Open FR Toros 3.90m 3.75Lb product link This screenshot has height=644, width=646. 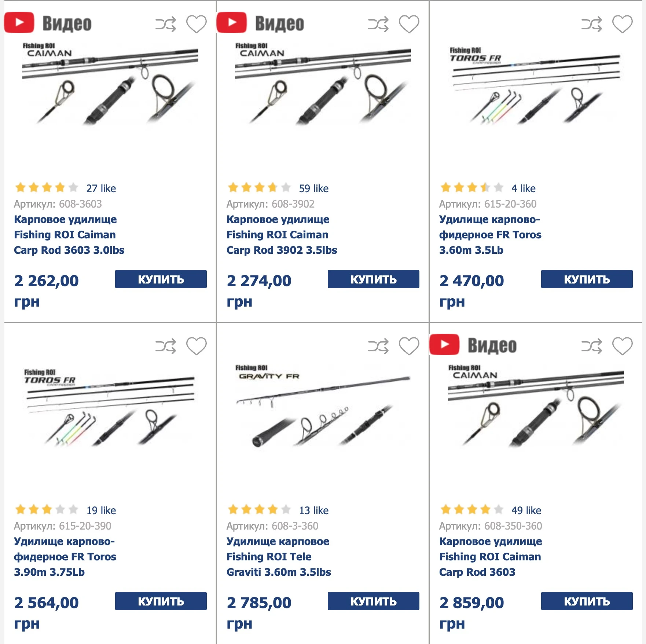[65, 556]
